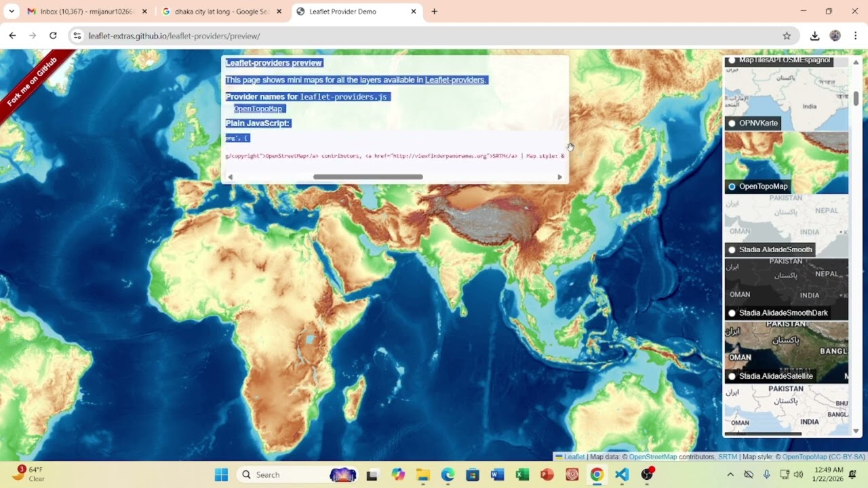Click the taskbar Search box
The height and width of the screenshot is (488, 868).
coord(298,474)
